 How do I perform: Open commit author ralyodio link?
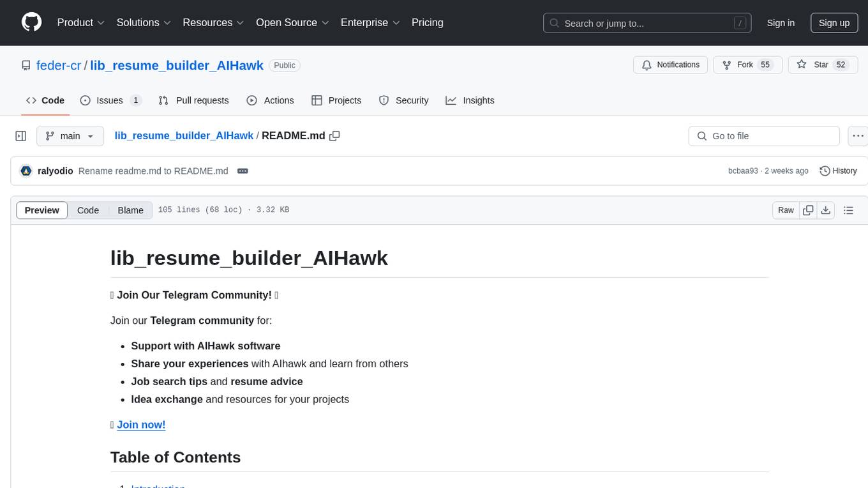[x=56, y=171]
